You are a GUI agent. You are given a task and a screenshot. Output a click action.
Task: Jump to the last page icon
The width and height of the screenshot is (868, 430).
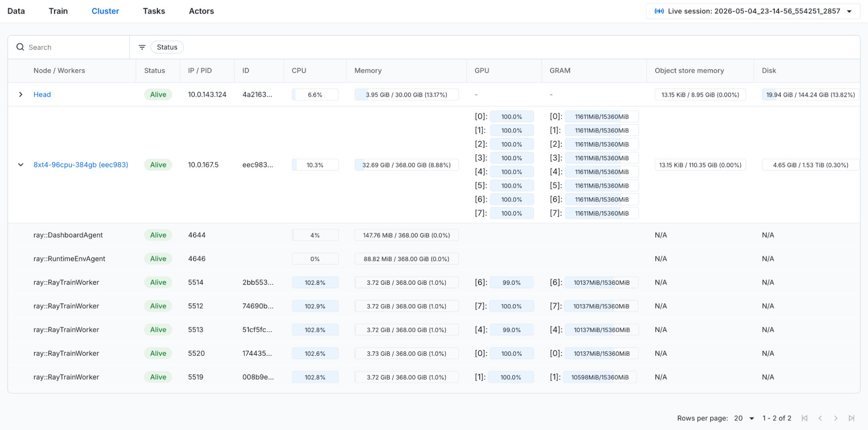[851, 418]
